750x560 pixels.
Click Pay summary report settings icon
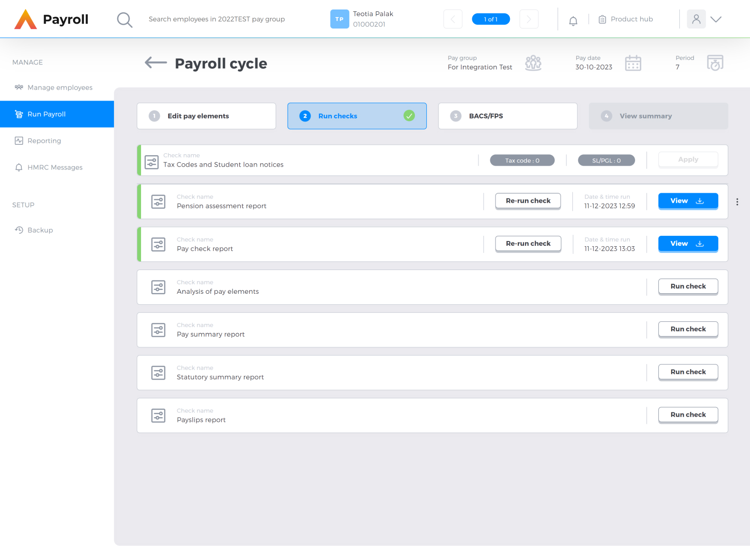point(158,330)
